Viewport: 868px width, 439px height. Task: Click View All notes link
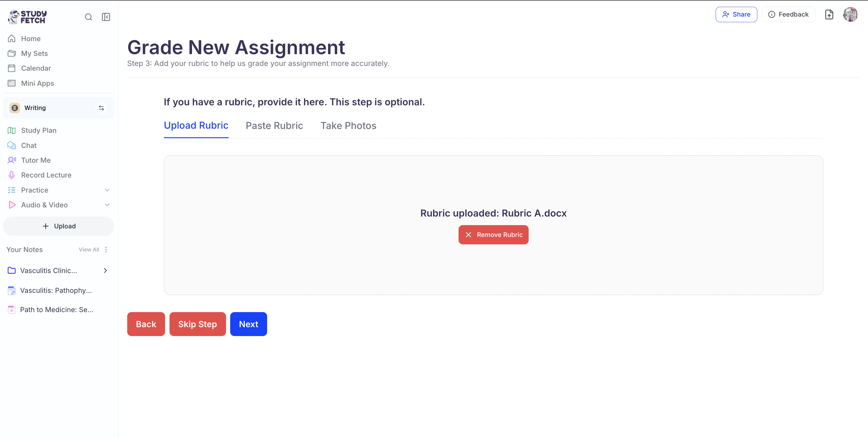tap(89, 249)
